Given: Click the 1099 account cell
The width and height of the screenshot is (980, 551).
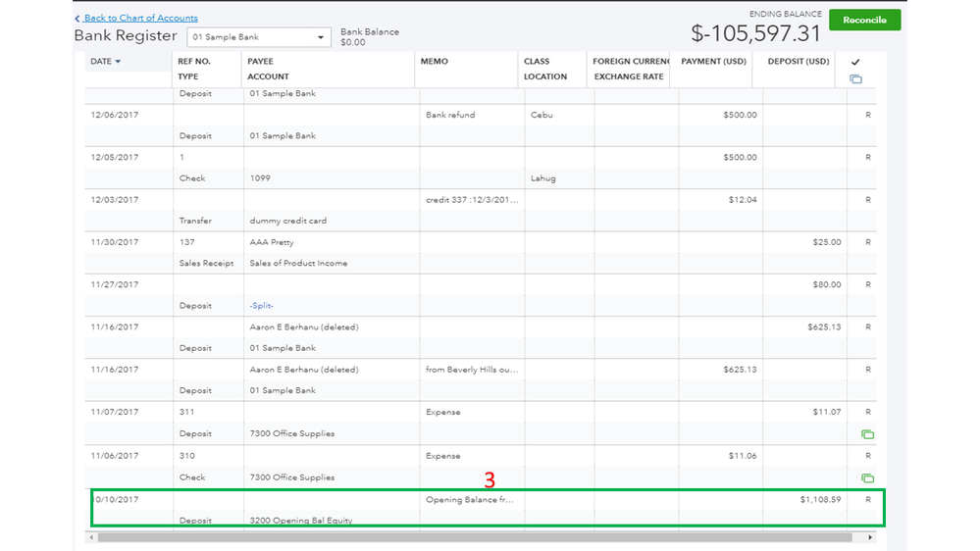Looking at the screenshot, I should [260, 178].
